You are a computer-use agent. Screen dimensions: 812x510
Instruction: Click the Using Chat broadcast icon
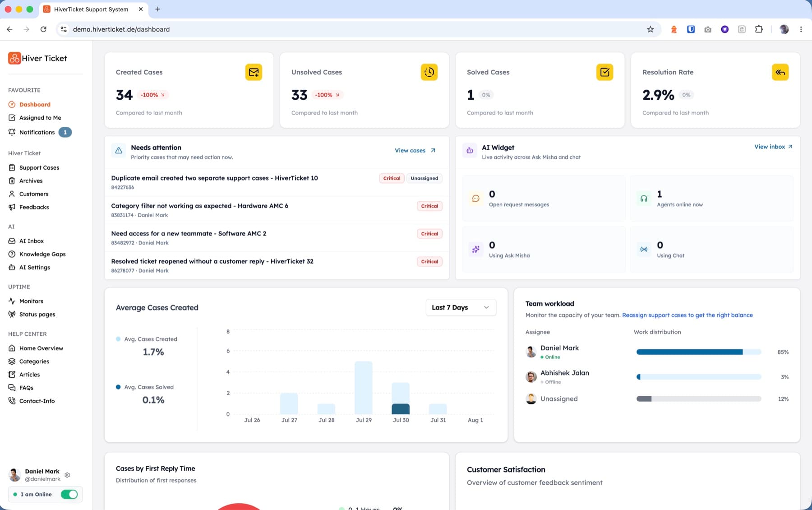click(644, 249)
